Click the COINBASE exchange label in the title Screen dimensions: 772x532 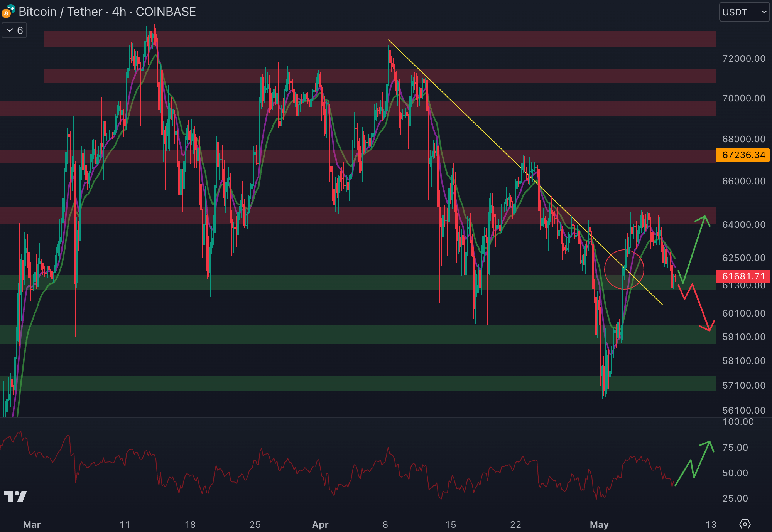tap(166, 12)
